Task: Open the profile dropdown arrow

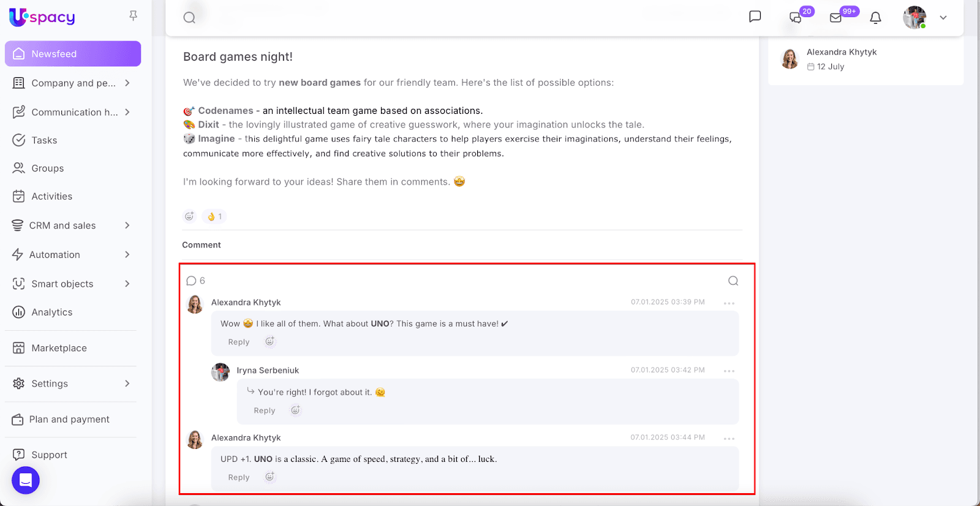Action: pos(943,18)
